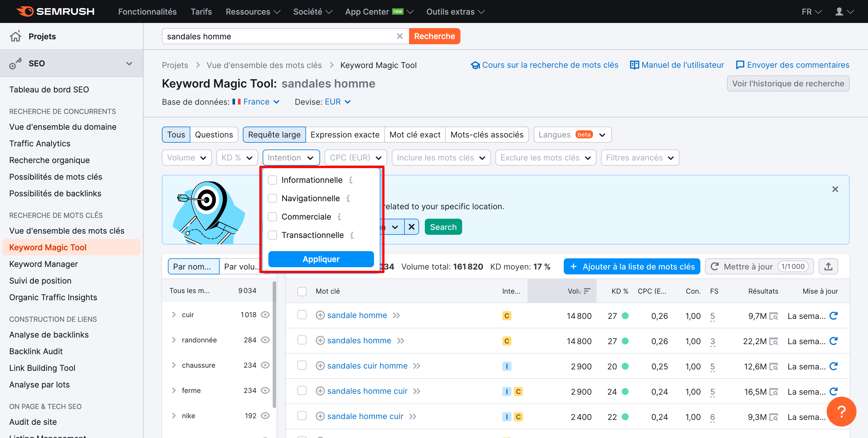Image resolution: width=868 pixels, height=438 pixels.
Task: Click the info icon next to Informationnelle
Action: (x=351, y=180)
